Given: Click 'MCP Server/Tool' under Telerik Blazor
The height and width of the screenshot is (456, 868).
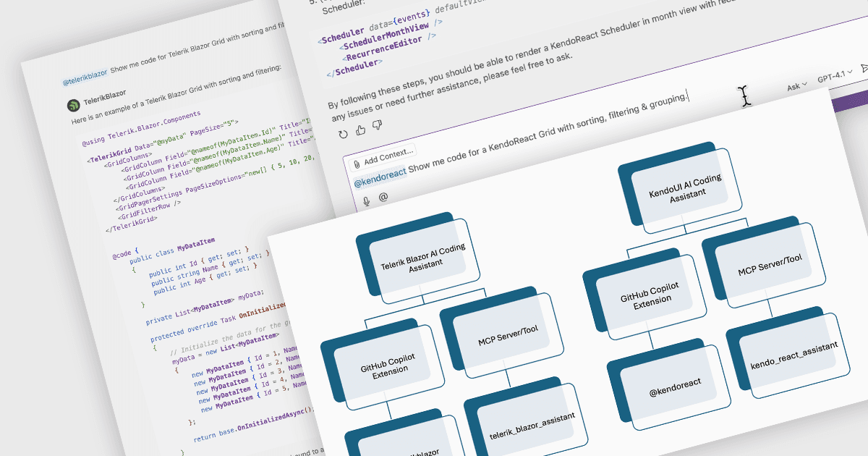Looking at the screenshot, I should point(507,337).
